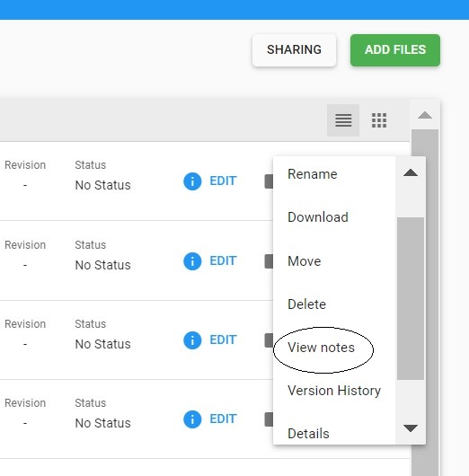
Task: Open info icon in fourth file row
Action: point(192,419)
